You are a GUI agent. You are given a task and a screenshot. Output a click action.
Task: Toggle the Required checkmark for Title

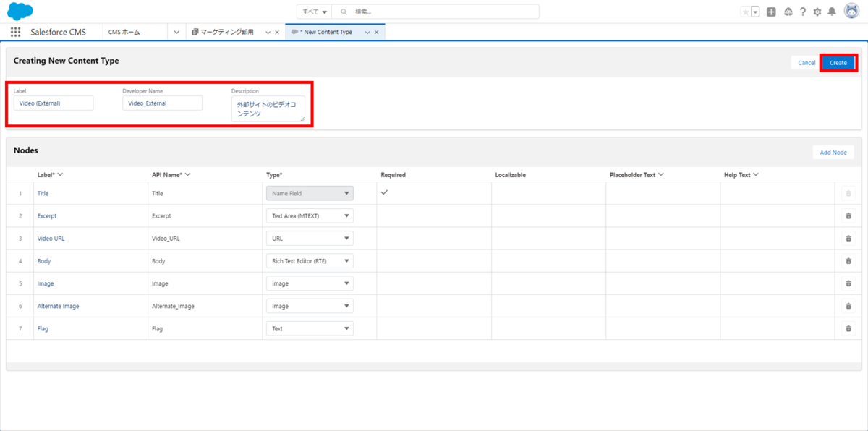coord(385,192)
